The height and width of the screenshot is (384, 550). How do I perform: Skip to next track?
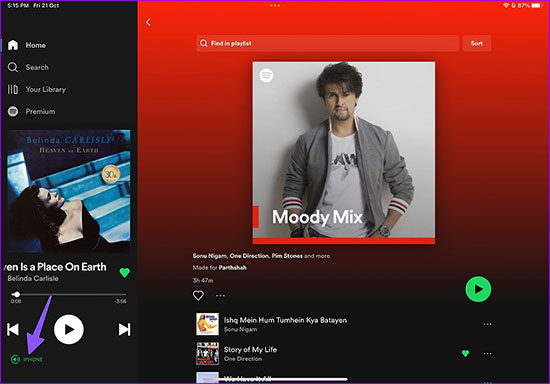click(x=125, y=329)
